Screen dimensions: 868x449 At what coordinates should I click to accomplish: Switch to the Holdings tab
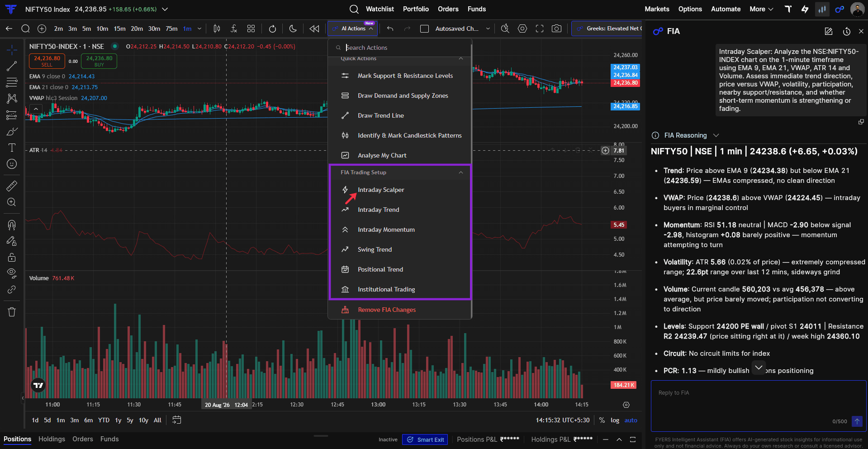[52, 439]
